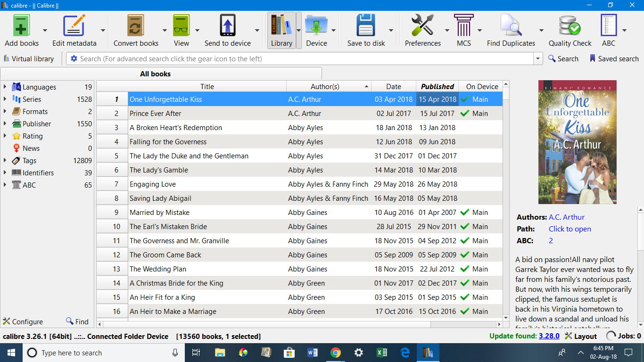This screenshot has height=362, width=644.
Task: Click the Add books icon
Action: pos(22,25)
